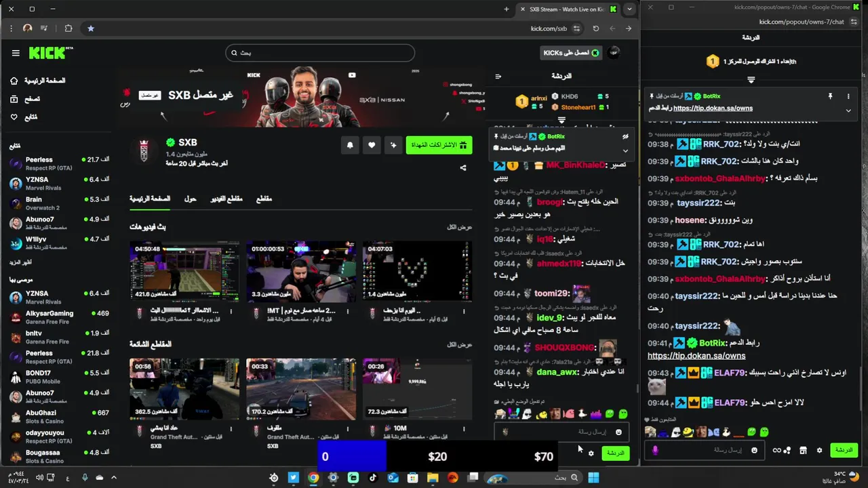The image size is (868, 488).
Task: Click the Kick search field
Action: pyautogui.click(x=320, y=53)
